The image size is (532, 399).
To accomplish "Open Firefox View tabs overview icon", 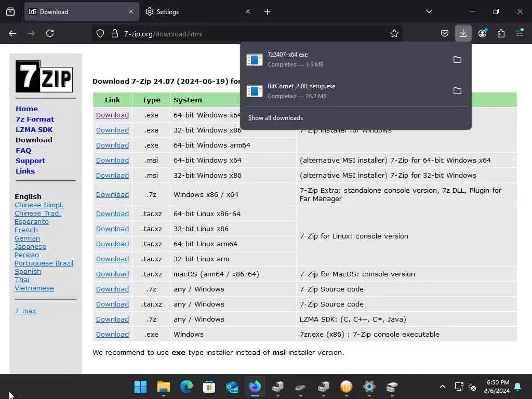I will (10, 12).
